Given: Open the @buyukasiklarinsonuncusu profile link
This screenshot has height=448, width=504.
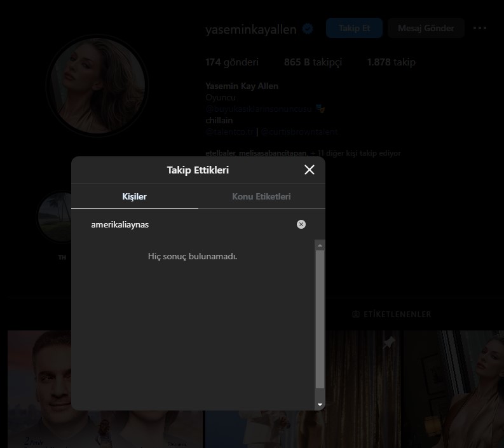Looking at the screenshot, I should pos(259,109).
